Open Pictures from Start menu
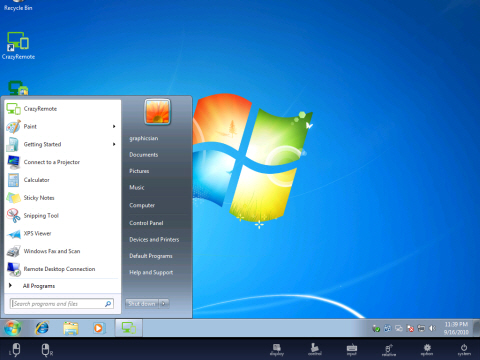The image size is (480, 360). point(139,171)
